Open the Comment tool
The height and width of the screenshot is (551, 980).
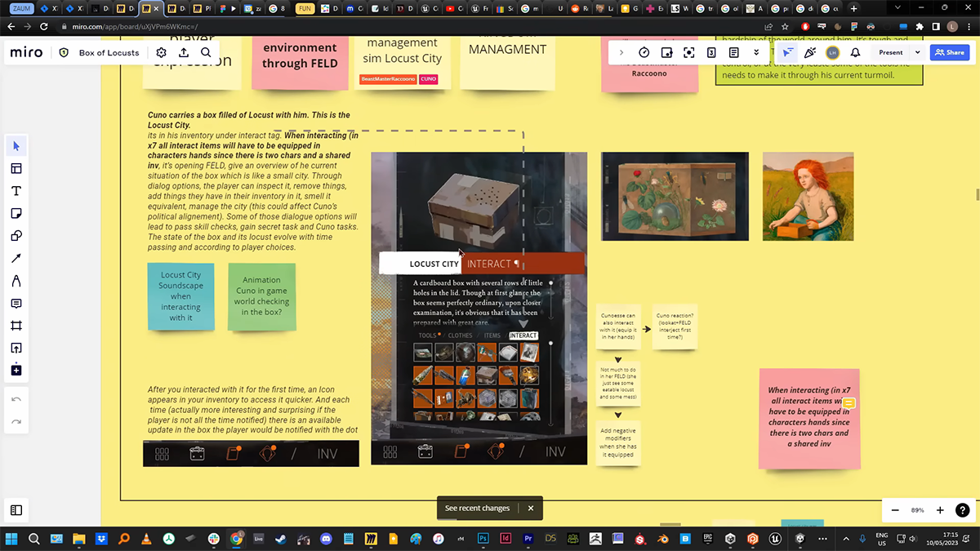16,304
